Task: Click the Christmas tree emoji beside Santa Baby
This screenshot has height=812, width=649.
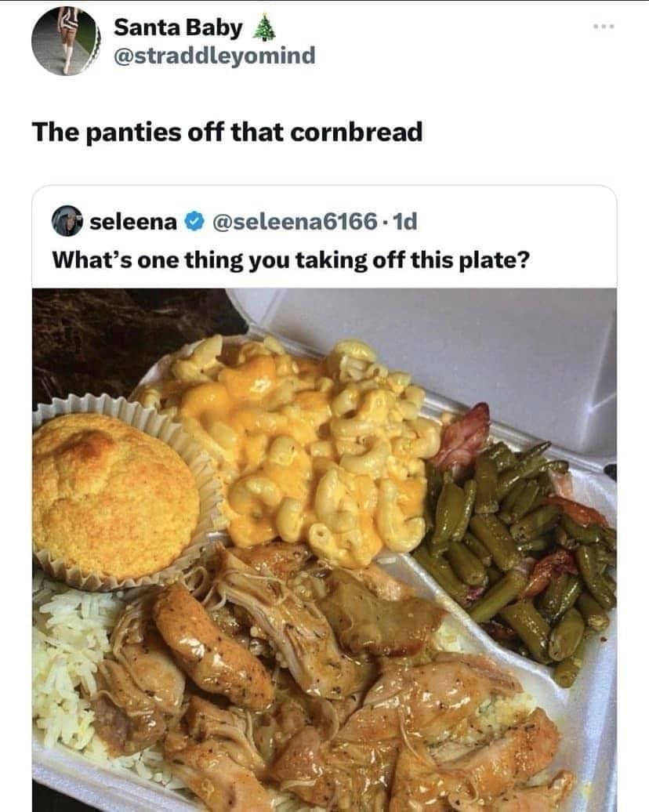Action: tap(264, 28)
